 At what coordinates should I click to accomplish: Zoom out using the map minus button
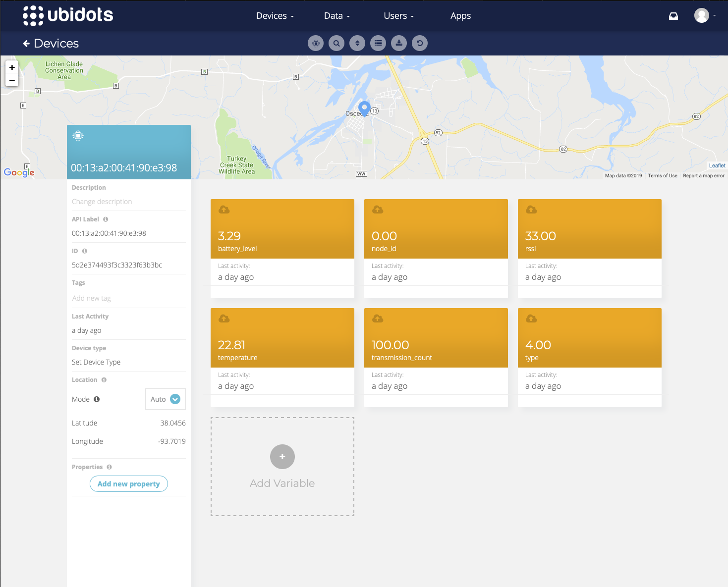pos(12,80)
